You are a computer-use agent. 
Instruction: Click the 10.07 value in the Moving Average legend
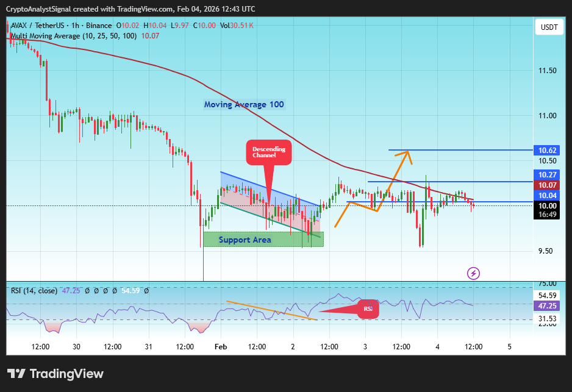click(x=150, y=36)
